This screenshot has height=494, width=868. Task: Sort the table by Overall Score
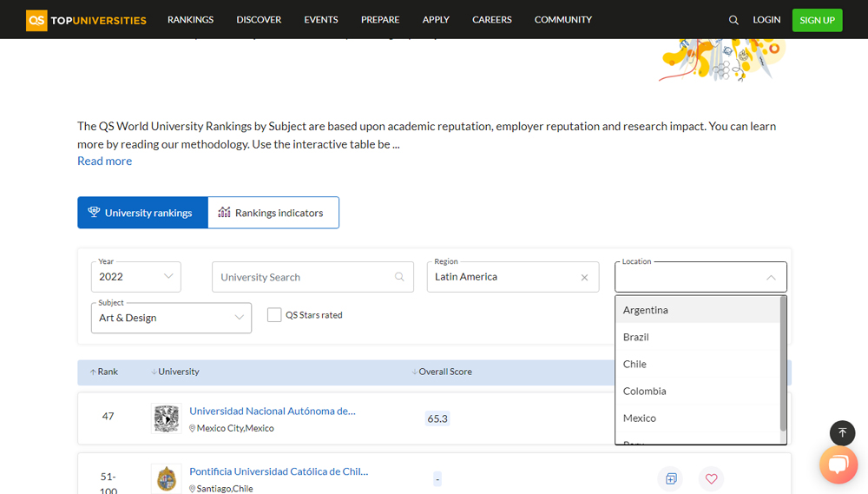pyautogui.click(x=442, y=372)
